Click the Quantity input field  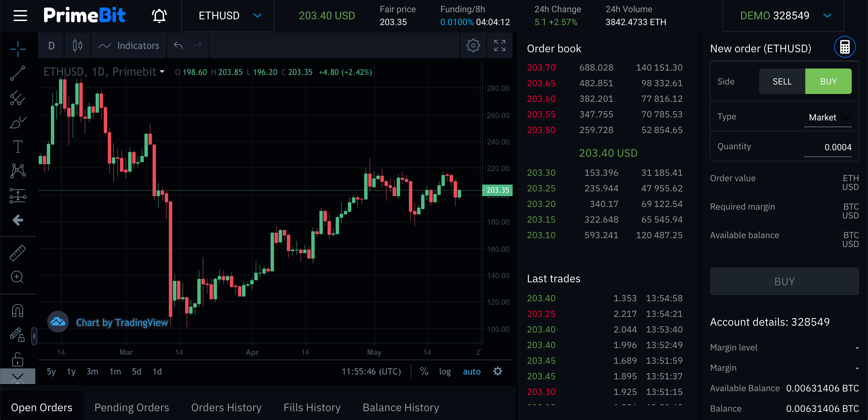click(x=827, y=147)
